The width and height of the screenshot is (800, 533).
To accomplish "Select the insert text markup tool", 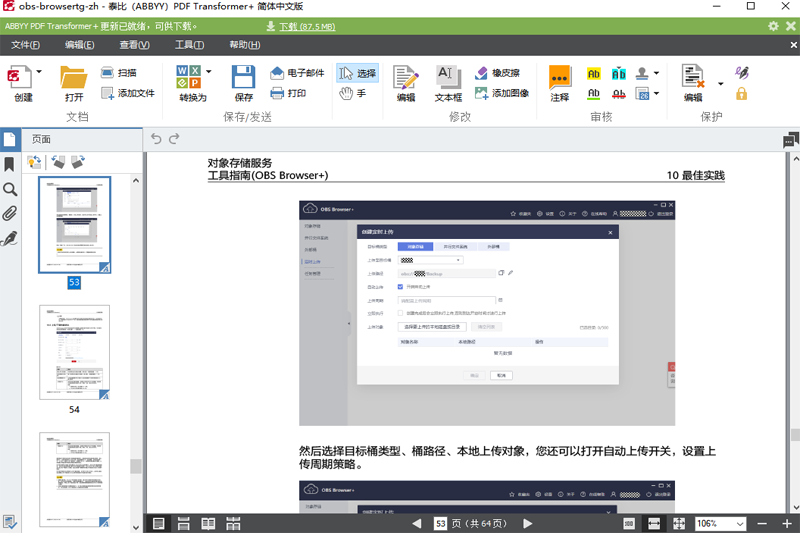I will point(619,74).
